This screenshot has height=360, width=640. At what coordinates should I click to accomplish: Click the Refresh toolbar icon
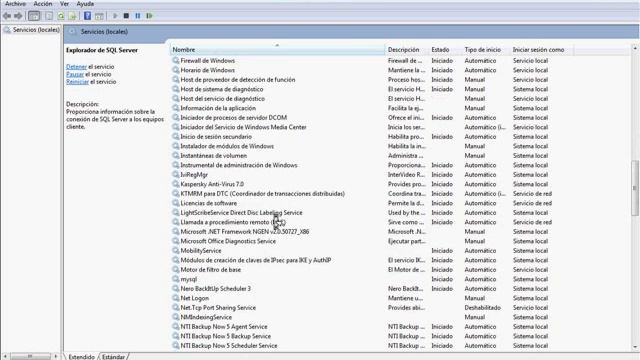61,16
